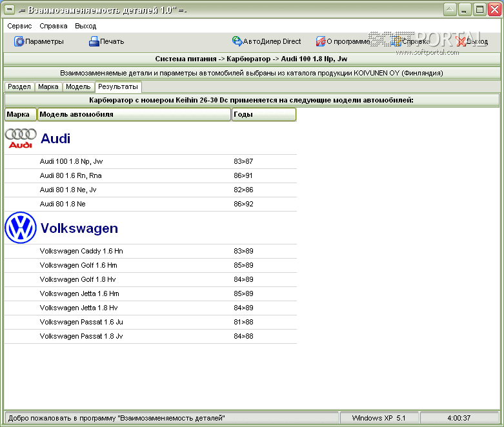Click status bar welcome message
Viewport: 504px width, 427px height.
click(172, 419)
